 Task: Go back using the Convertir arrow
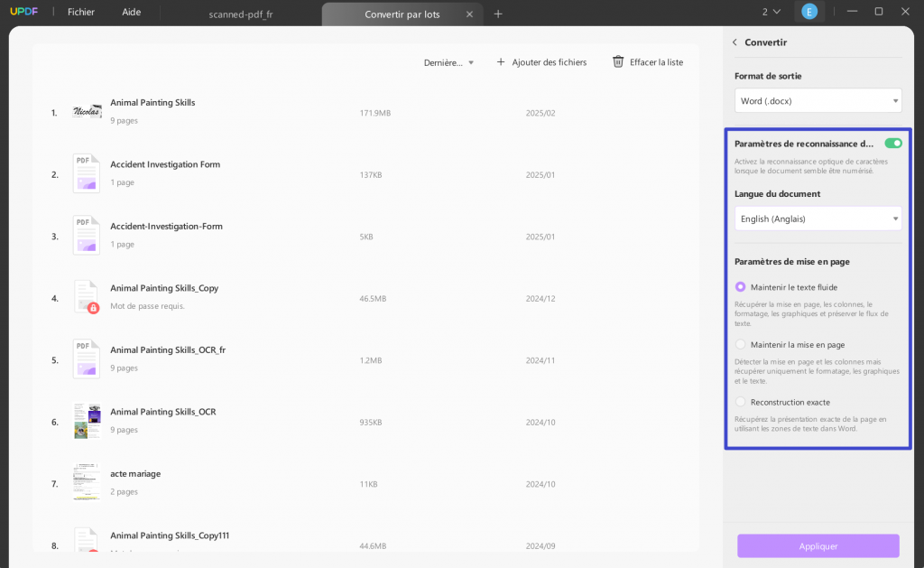pyautogui.click(x=735, y=42)
